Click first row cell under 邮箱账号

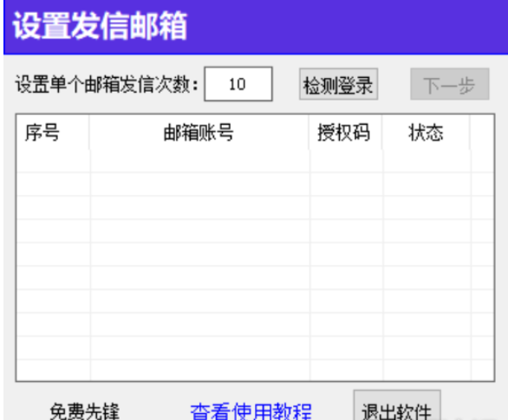coord(200,161)
